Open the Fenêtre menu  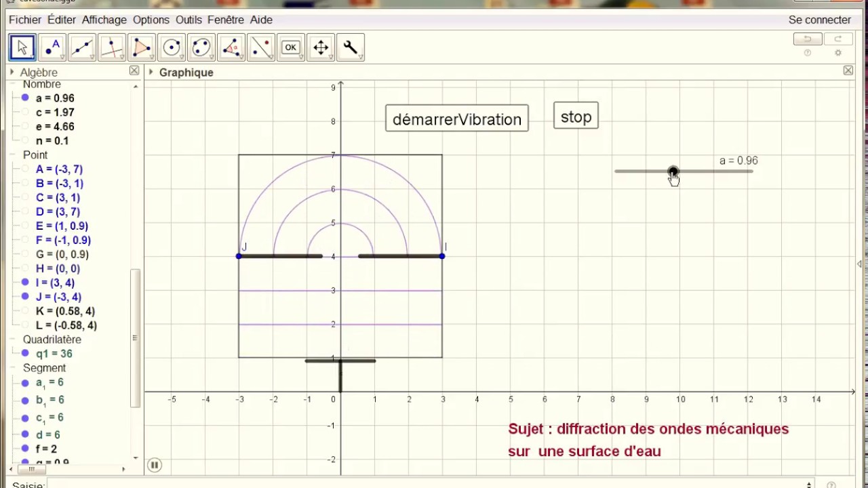tap(226, 20)
